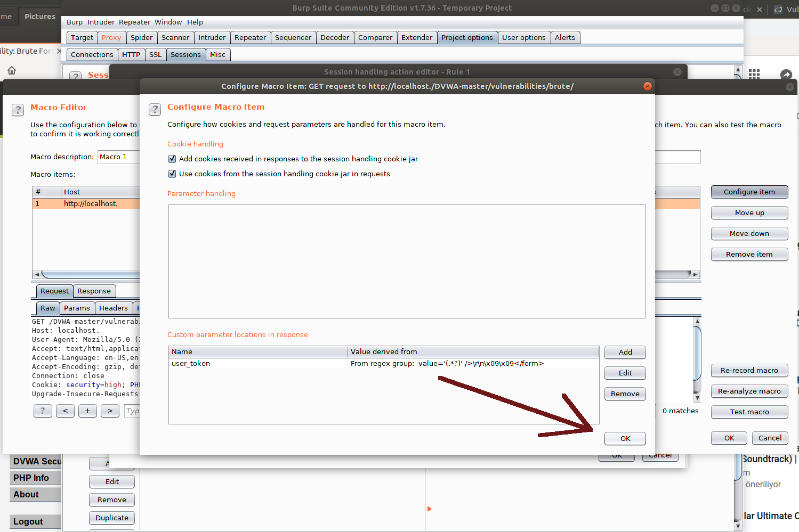Click Logout in DVWA sidebar

point(36,521)
